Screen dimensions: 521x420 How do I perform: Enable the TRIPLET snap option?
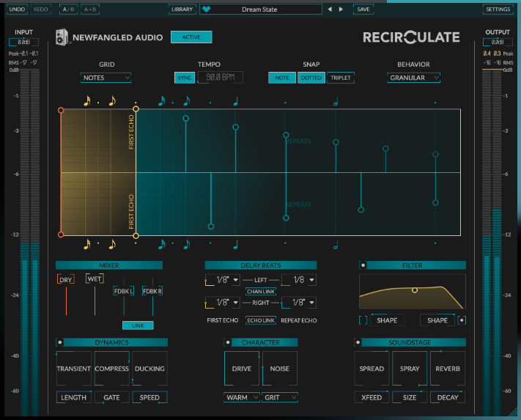pyautogui.click(x=340, y=78)
